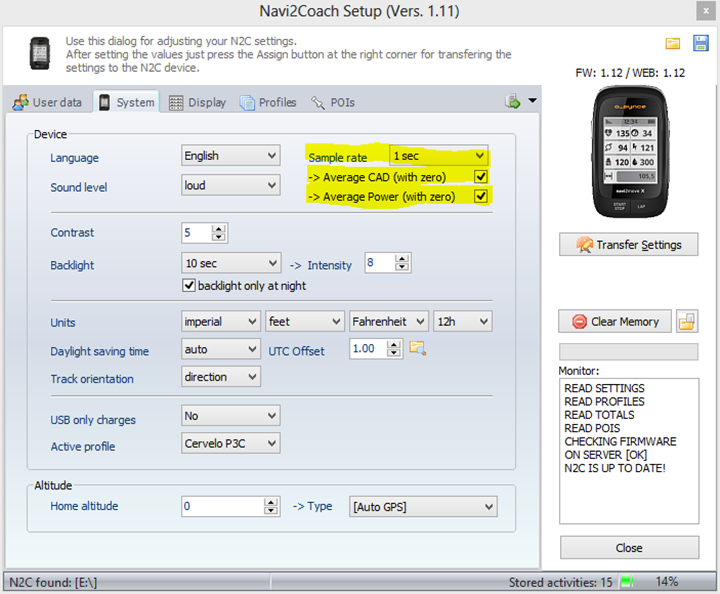Image resolution: width=720 pixels, height=594 pixels.
Task: Open the 12h time format dropdown
Action: click(463, 321)
